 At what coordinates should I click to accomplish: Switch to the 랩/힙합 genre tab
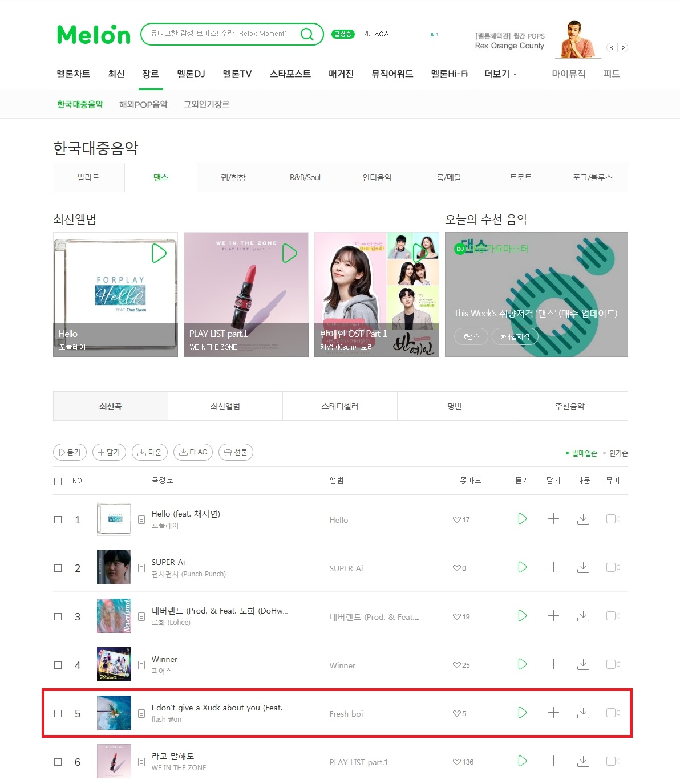click(233, 177)
